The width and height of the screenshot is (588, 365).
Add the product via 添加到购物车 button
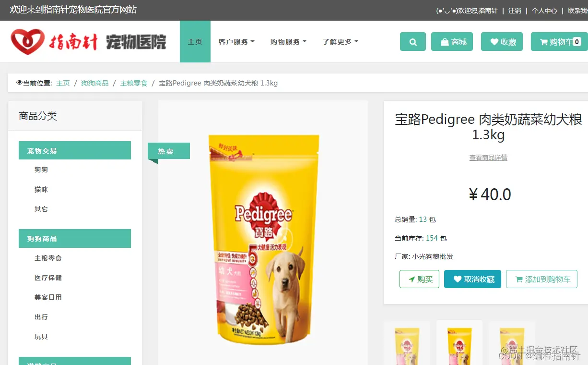[541, 279]
